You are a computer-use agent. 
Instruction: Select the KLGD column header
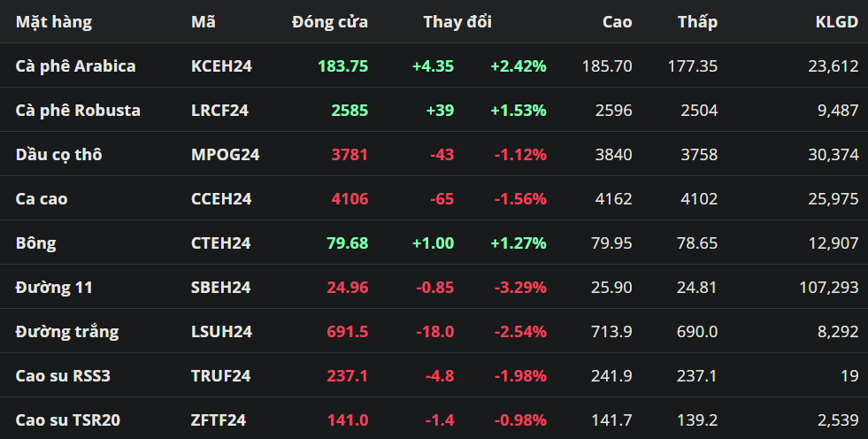click(835, 22)
